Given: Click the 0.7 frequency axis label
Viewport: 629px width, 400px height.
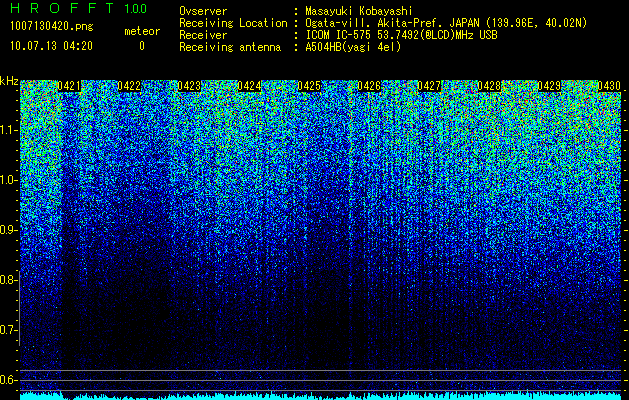Looking at the screenshot, I should (x=8, y=330).
